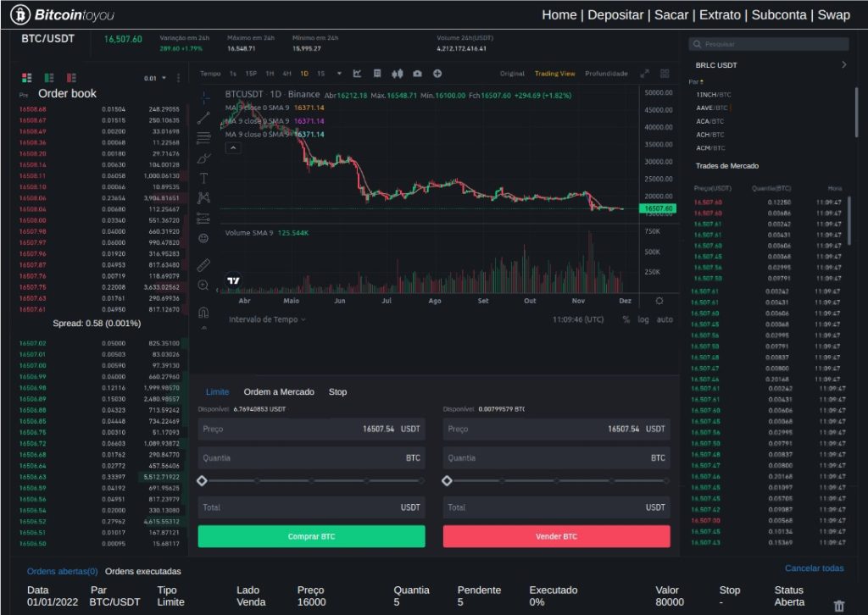Open the chart indicators icon
The width and height of the screenshot is (868, 615).
(x=357, y=74)
